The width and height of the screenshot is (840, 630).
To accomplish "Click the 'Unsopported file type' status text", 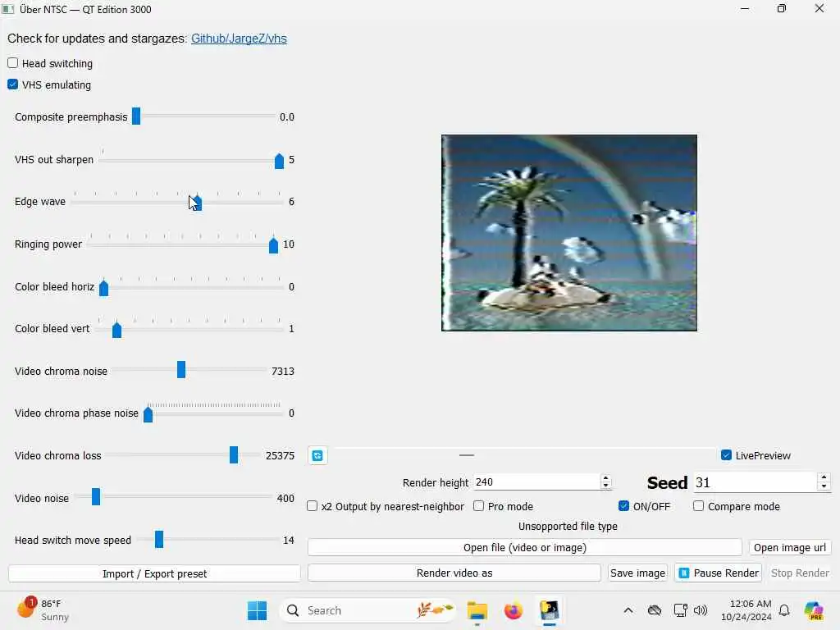I will coord(568,526).
